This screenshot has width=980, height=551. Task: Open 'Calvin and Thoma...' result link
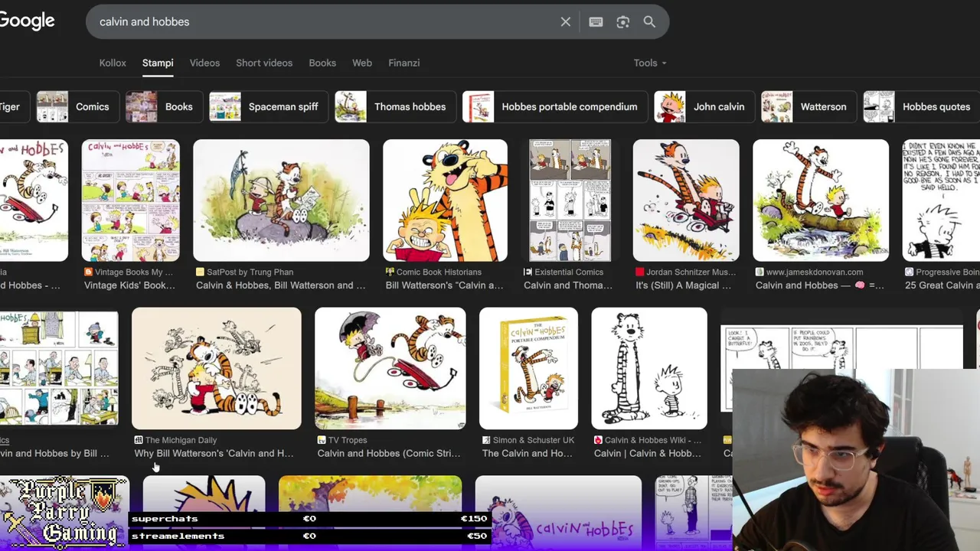click(568, 285)
